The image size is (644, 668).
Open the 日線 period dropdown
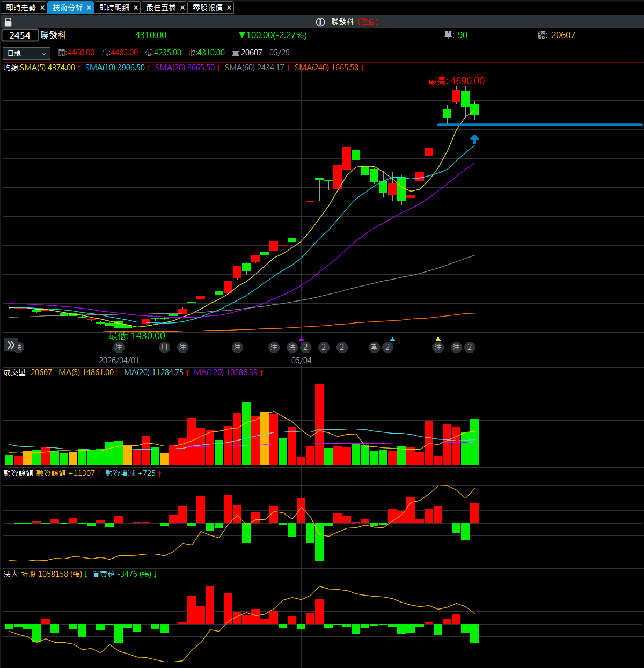pyautogui.click(x=26, y=53)
